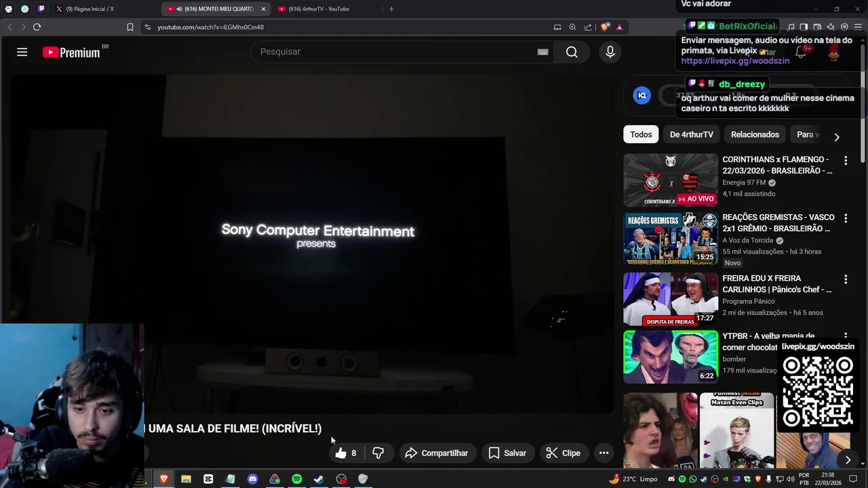Open browser zoom magnifier icon
Screen dimensions: 868x488
coord(572,27)
